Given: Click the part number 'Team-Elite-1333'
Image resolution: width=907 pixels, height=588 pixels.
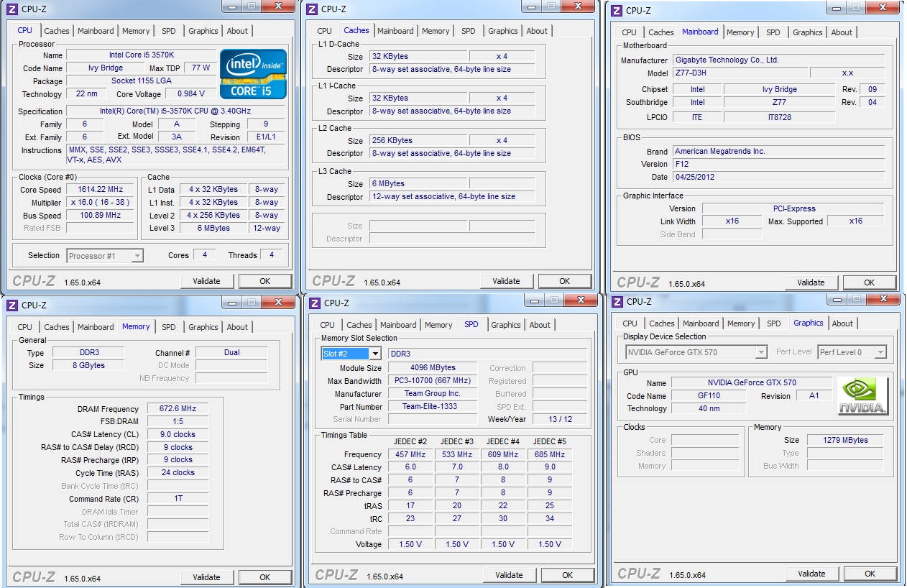Looking at the screenshot, I should pyautogui.click(x=433, y=407).
